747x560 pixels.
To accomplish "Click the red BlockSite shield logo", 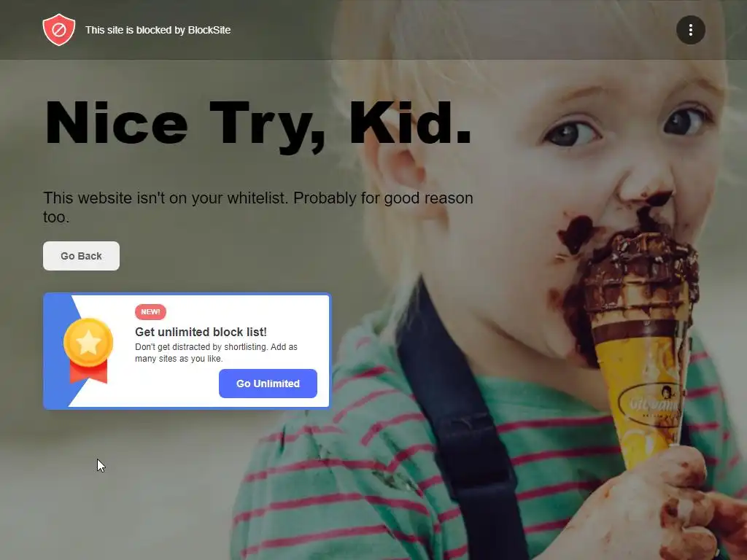I will point(58,29).
